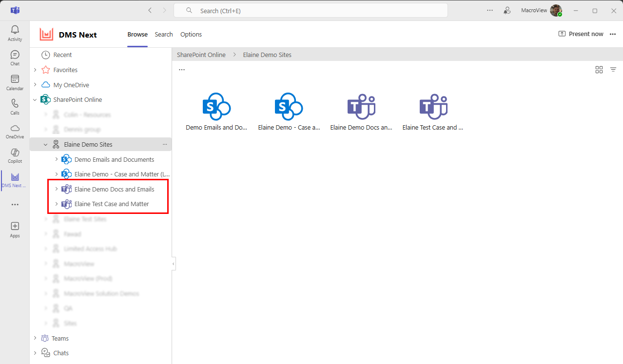The width and height of the screenshot is (623, 364).
Task: Open Elaine Demo Sites row ellipsis
Action: pyautogui.click(x=165, y=144)
